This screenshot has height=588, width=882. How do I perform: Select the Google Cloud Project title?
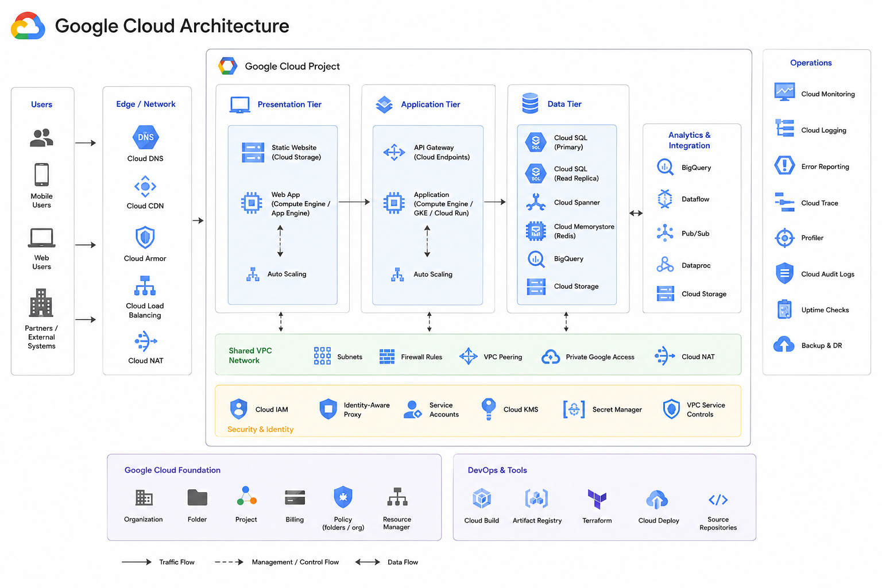point(292,67)
